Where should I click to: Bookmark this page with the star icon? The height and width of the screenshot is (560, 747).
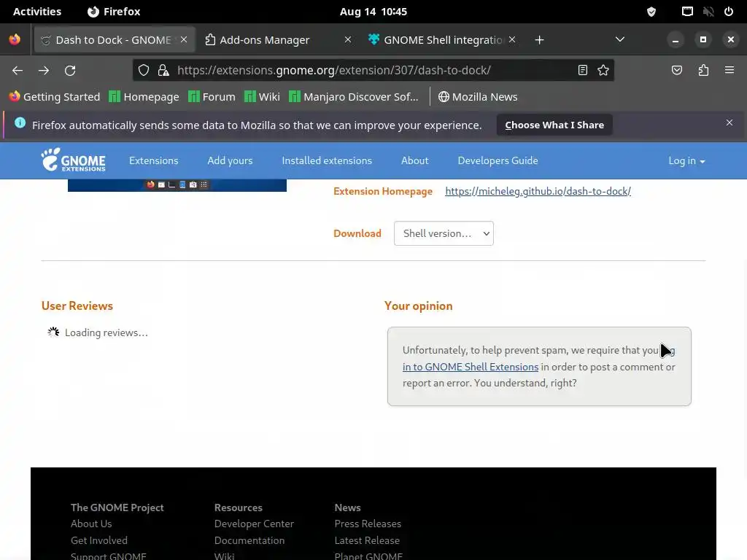tap(603, 71)
